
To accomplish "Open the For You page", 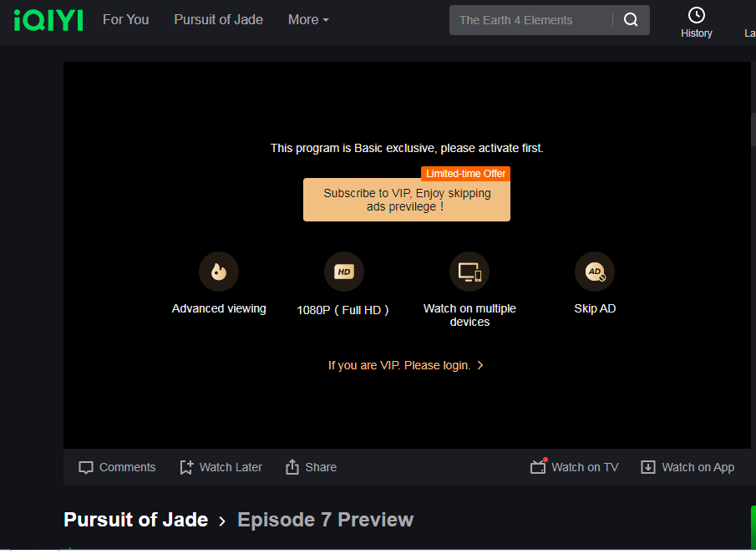I will [126, 20].
